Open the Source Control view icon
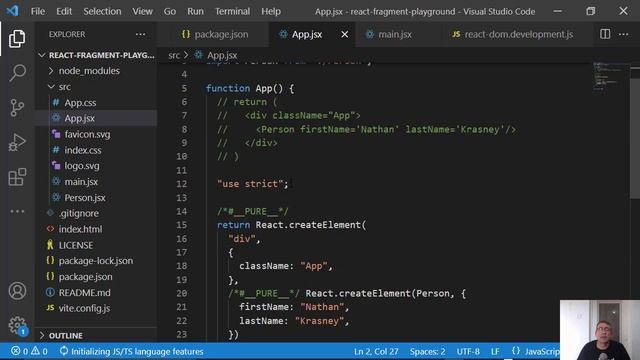This screenshot has width=640, height=360. point(17,108)
